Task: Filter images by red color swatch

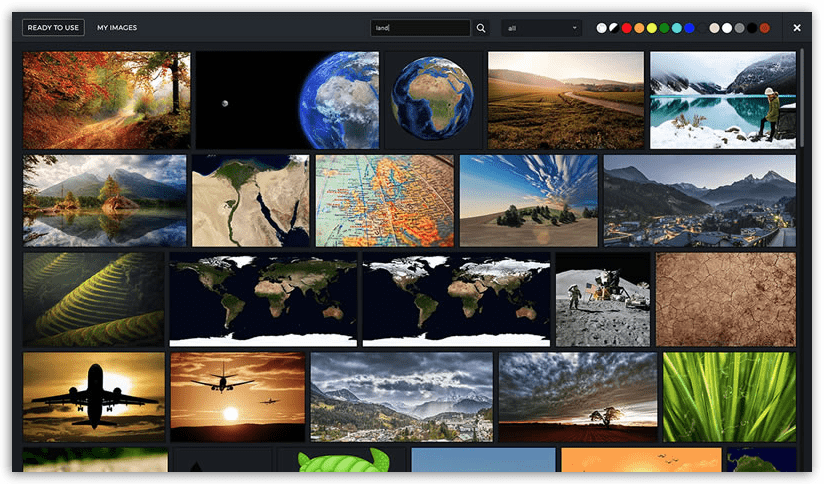Action: pos(627,28)
